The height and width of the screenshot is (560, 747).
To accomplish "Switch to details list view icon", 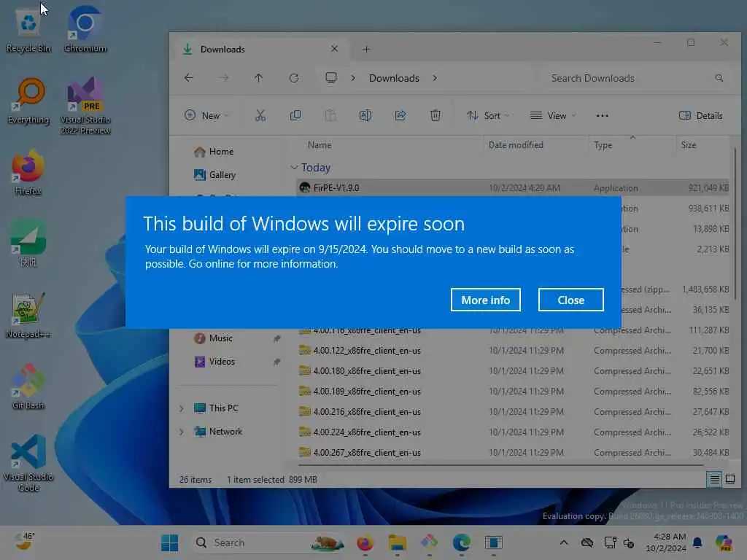I will tap(714, 479).
